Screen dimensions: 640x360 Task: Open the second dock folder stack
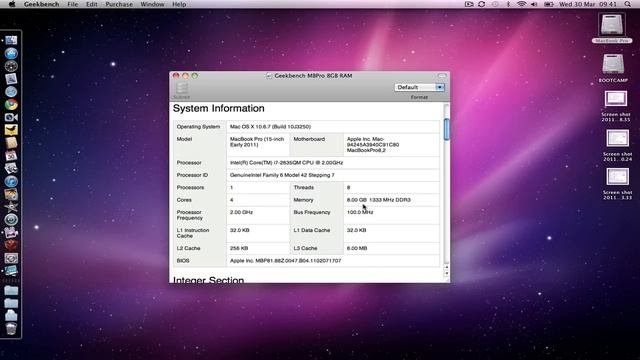pyautogui.click(x=11, y=303)
